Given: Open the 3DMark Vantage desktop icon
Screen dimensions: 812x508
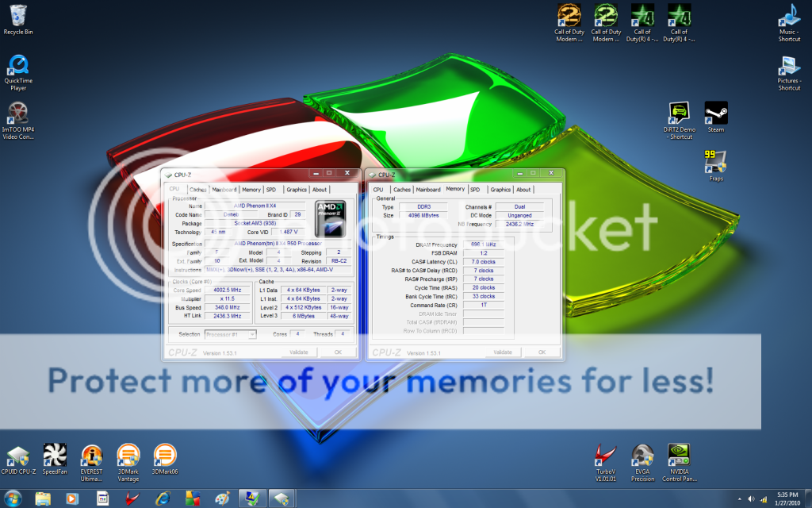Looking at the screenshot, I should point(128,463).
